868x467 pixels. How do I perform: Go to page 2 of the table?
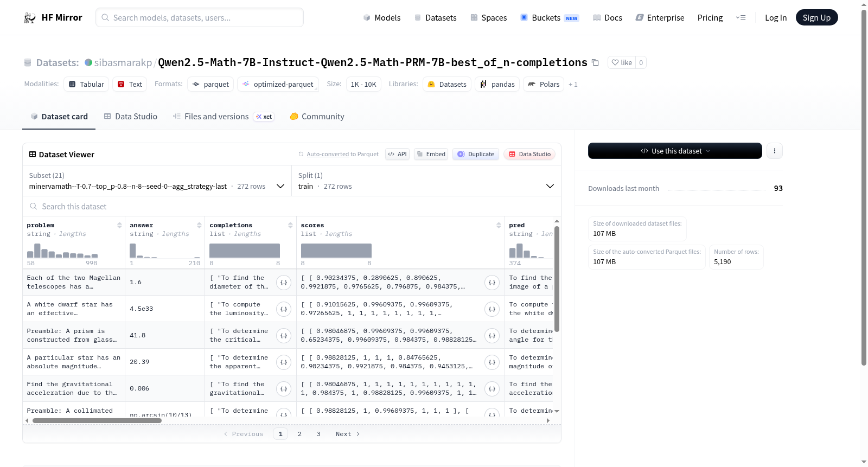[x=299, y=434]
